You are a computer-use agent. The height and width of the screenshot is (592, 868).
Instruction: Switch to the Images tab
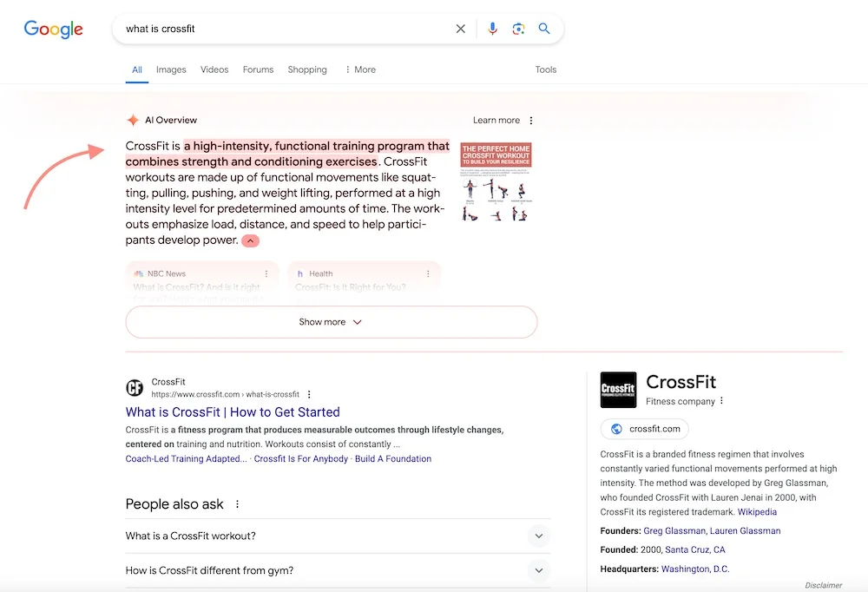point(171,69)
